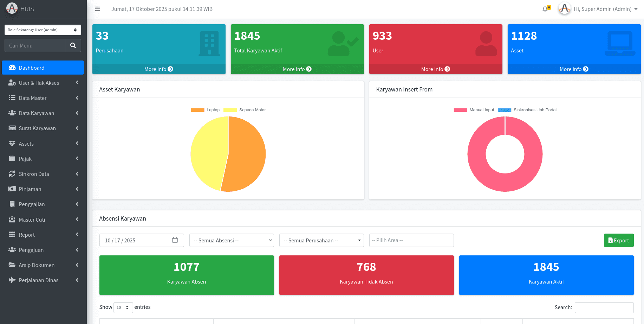Screen dimensions: 644x324
Task: Click the HRIS logo icon in the sidebar header
Action: 12,8
